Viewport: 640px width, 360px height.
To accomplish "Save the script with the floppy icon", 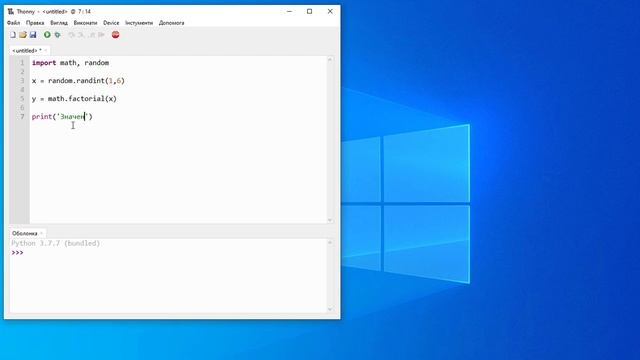I will click(x=33, y=35).
